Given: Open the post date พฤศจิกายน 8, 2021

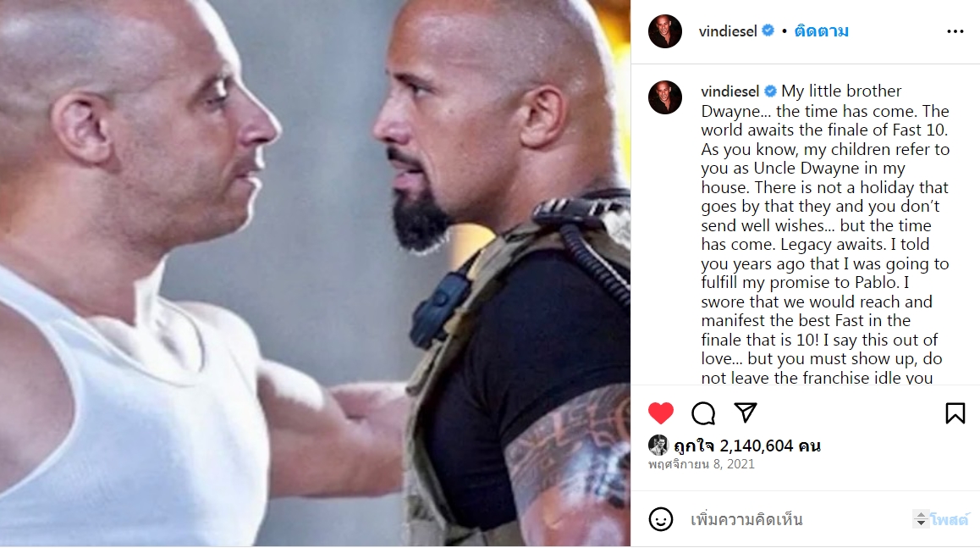Looking at the screenshot, I should (x=702, y=464).
